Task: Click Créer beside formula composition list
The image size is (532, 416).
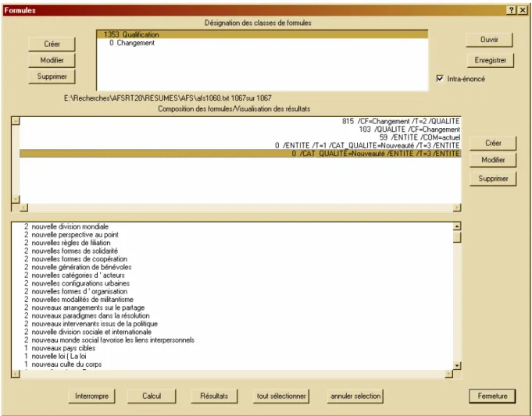Action: 493,143
